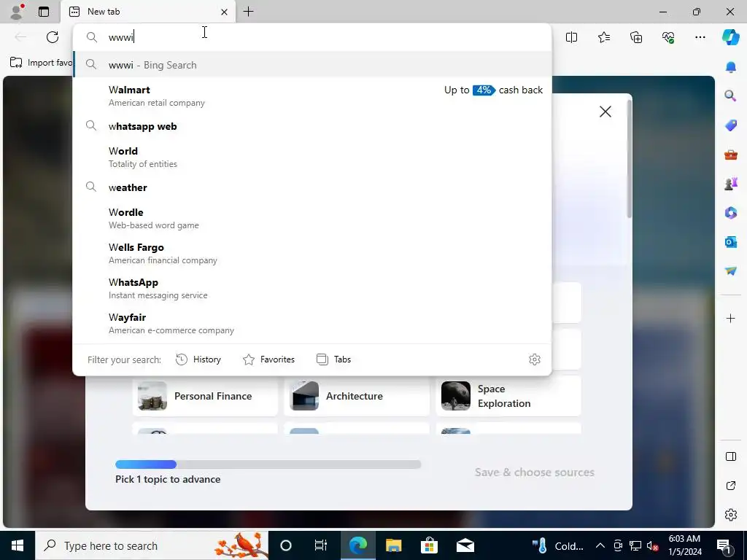
Task: Open the Copilot icon
Action: (730, 37)
